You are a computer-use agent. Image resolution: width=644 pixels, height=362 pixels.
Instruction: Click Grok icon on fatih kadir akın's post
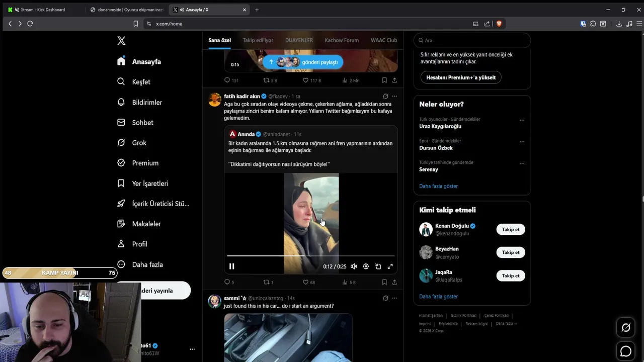coord(385,96)
